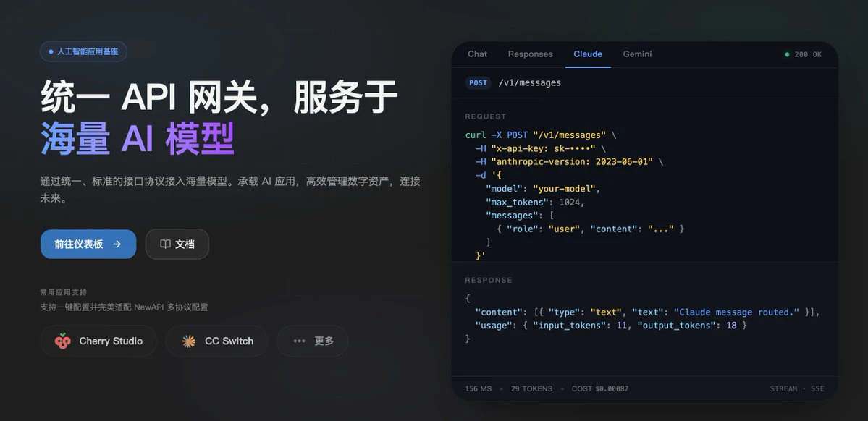Click the "role": "user" message line
868x421 pixels.
pyautogui.click(x=590, y=229)
